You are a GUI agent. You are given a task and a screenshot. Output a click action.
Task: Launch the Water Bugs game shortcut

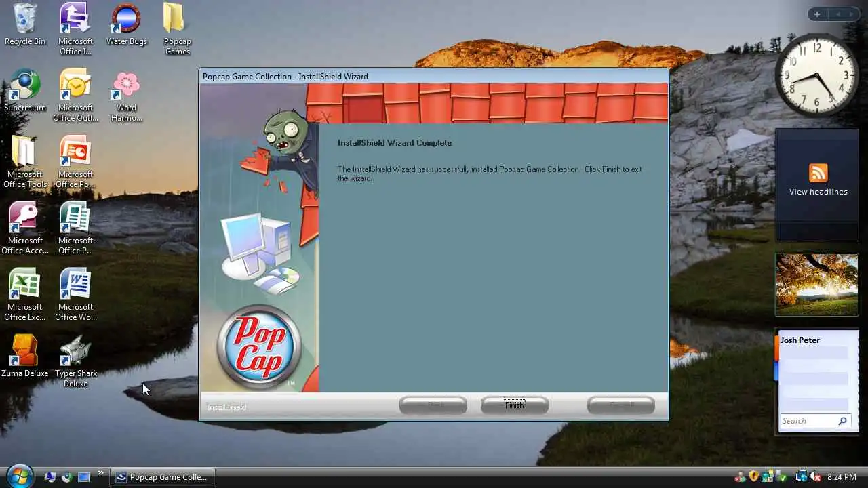point(126,25)
